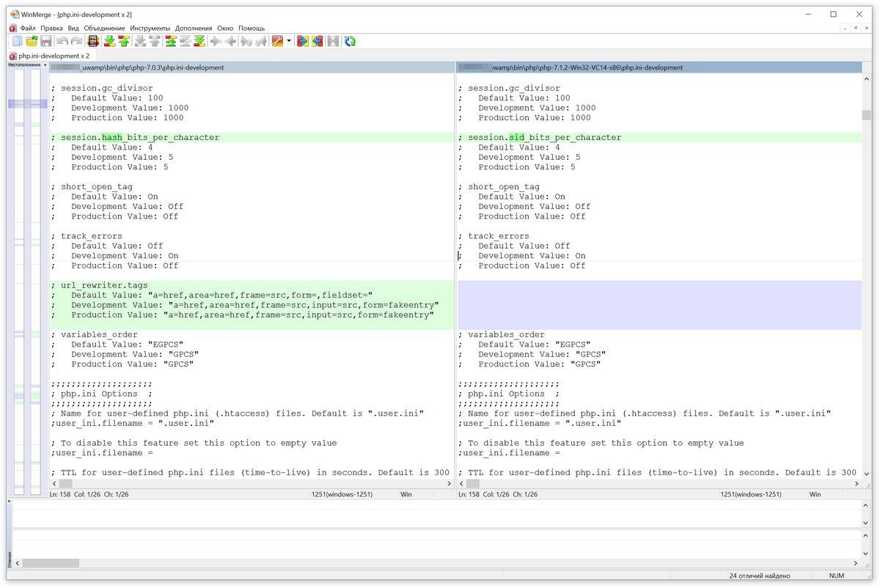This screenshot has height=588, width=880.
Task: Copy left and advance to next
Action: tap(261, 41)
